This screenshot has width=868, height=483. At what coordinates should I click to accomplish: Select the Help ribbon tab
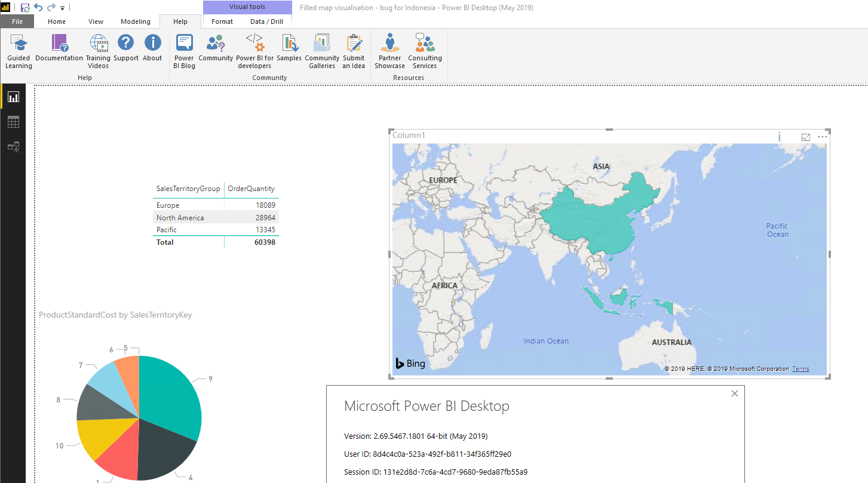(180, 21)
